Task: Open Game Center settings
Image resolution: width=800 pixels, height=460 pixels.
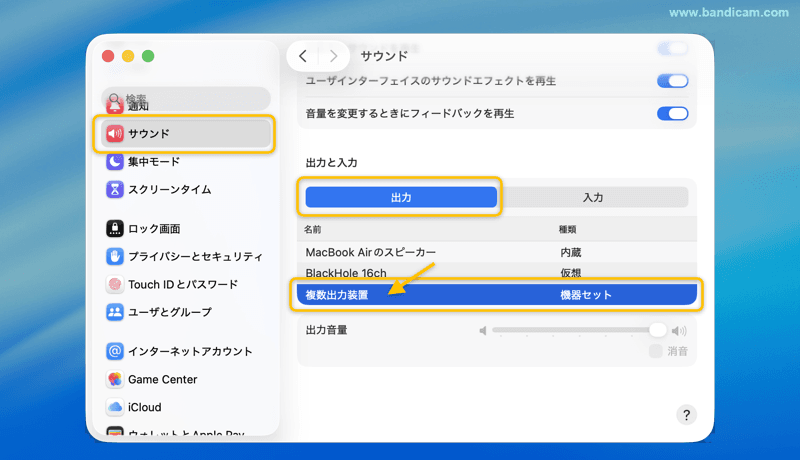Action: (152, 379)
